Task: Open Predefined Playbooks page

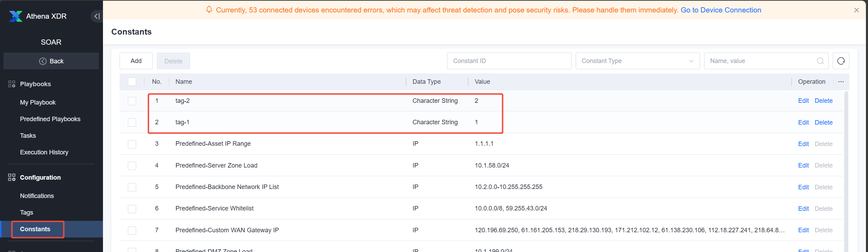Action: click(50, 119)
